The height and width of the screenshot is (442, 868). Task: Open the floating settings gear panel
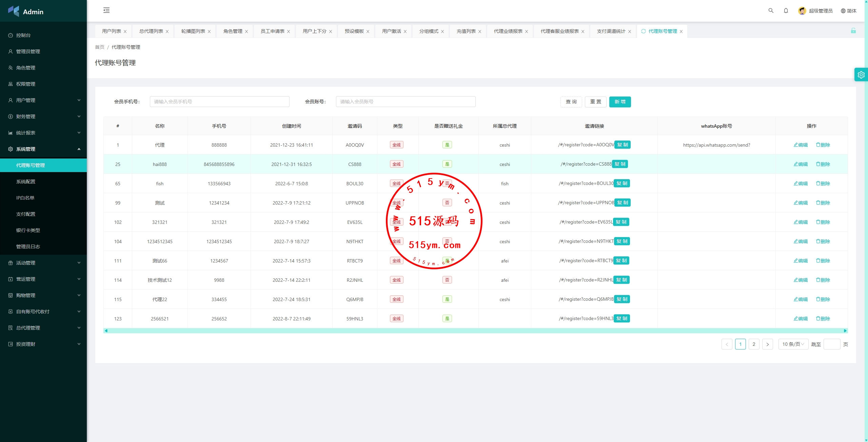[861, 75]
